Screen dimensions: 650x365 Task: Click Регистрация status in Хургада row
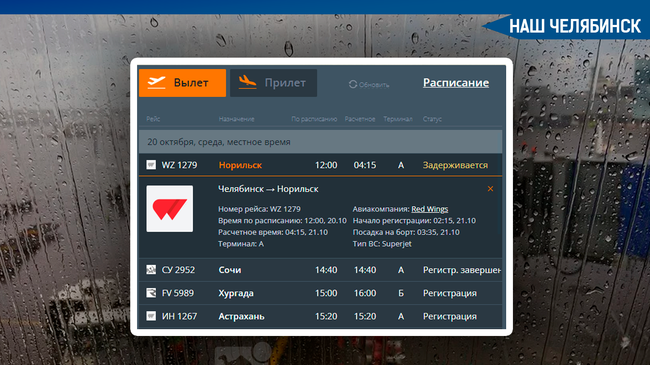(450, 293)
